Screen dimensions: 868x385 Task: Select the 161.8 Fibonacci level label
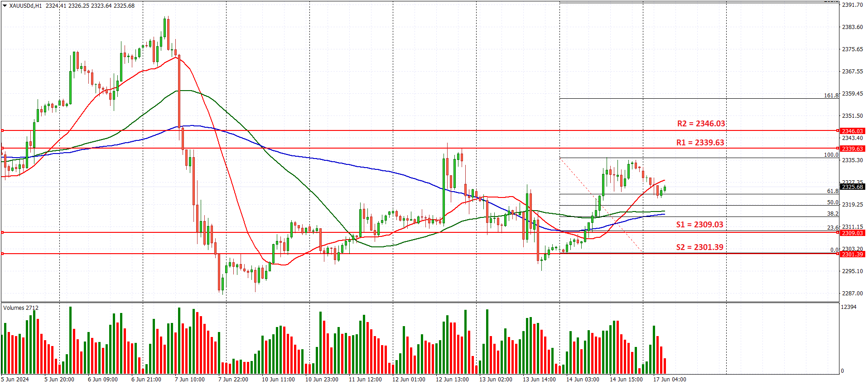click(831, 96)
